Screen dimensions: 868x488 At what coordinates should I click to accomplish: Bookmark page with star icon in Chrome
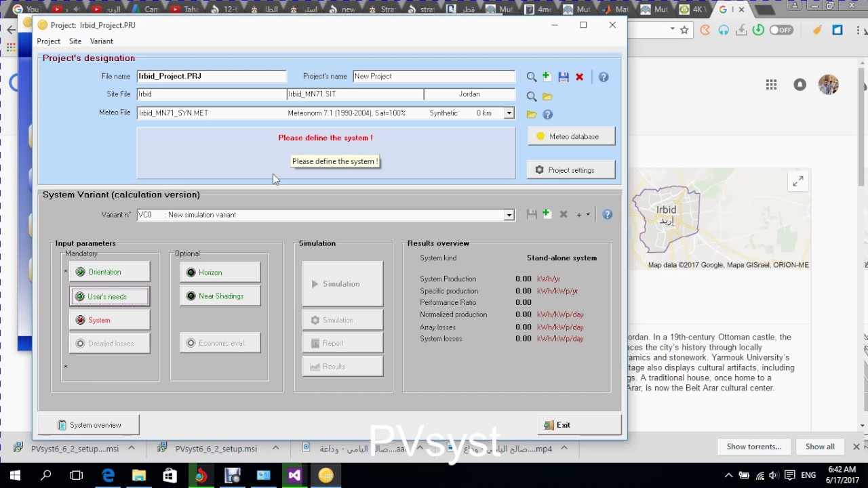(684, 30)
